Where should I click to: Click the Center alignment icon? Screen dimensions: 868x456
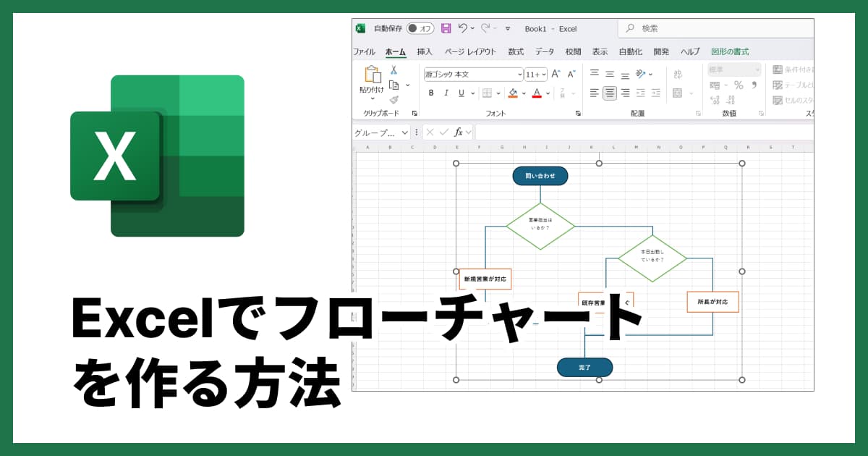point(610,93)
